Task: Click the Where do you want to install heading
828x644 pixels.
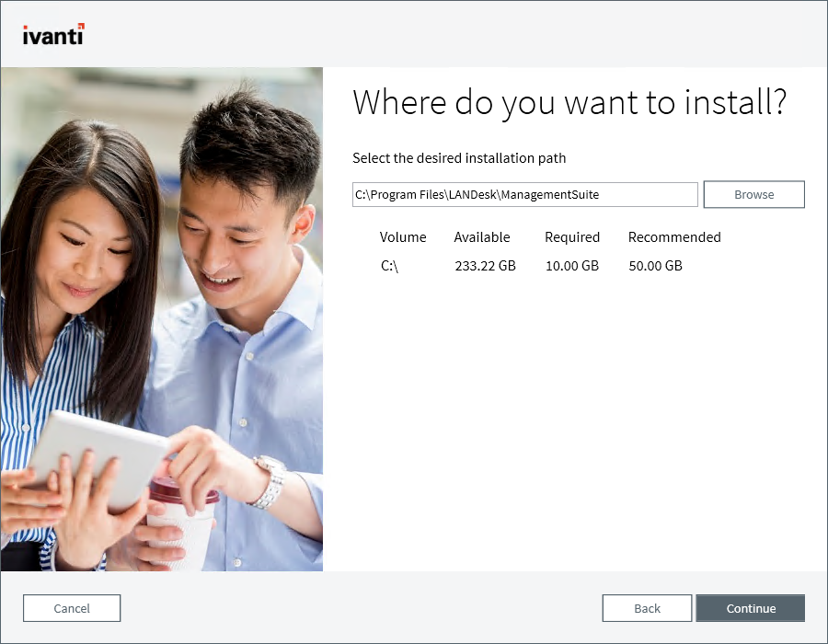Action: 569,102
